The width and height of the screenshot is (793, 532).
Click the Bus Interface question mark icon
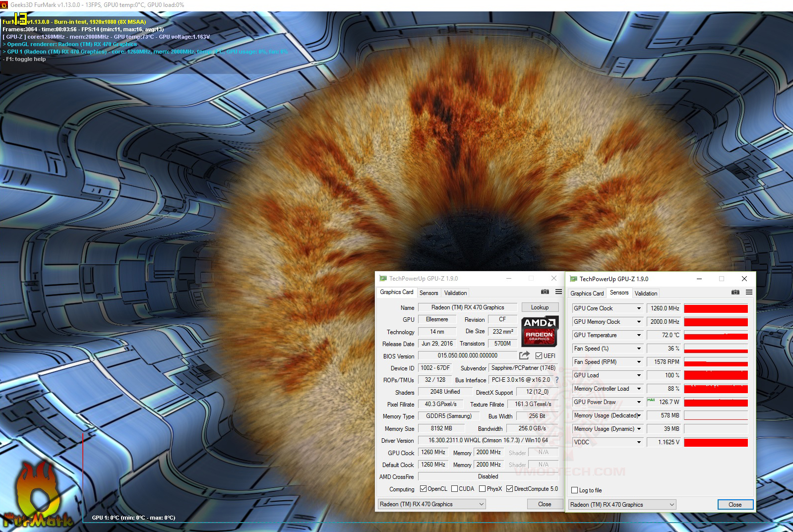(x=557, y=380)
